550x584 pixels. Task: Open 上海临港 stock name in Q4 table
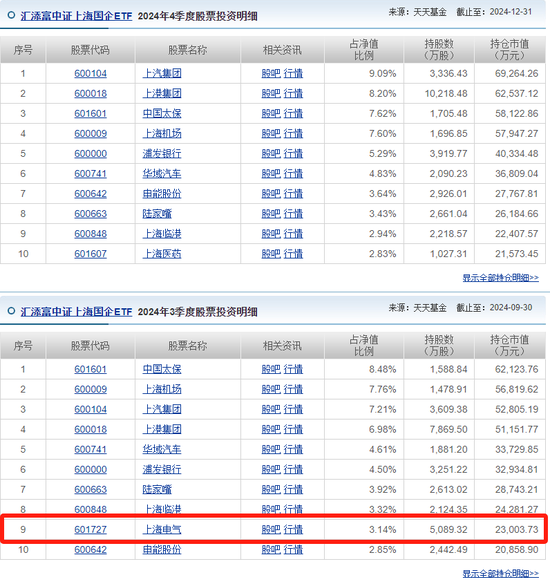(x=162, y=234)
